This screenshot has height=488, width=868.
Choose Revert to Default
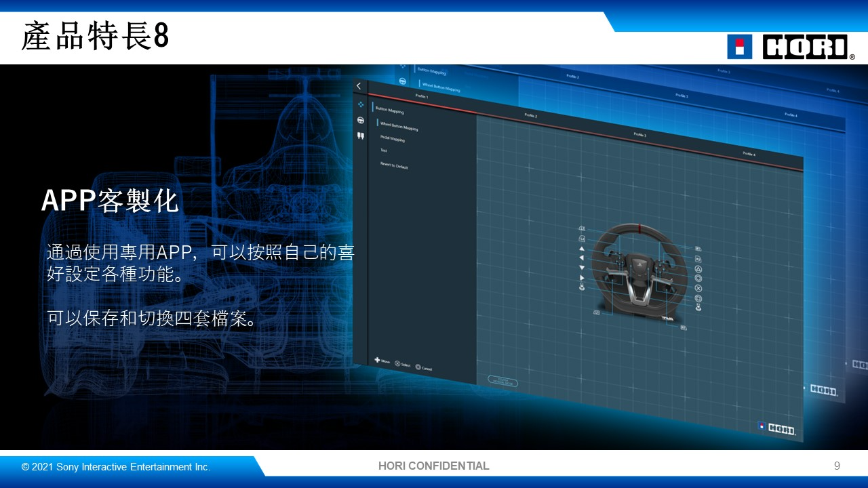coord(394,165)
